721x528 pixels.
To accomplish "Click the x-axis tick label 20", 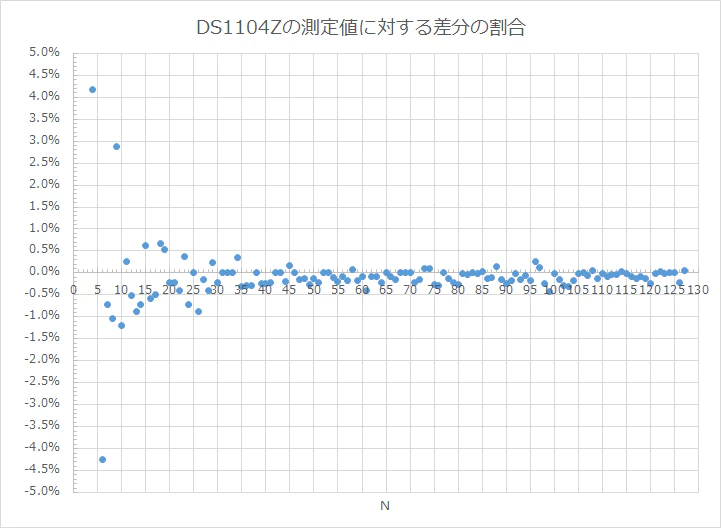I will tap(169, 290).
